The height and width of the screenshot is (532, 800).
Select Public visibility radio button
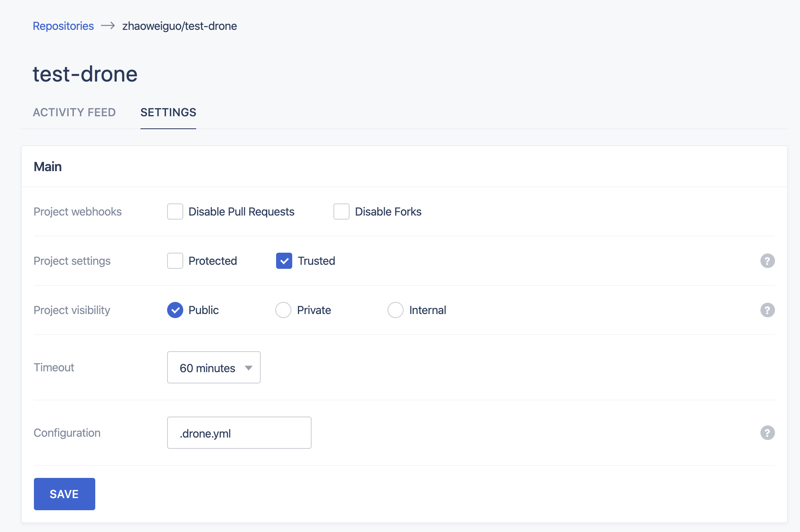(x=175, y=310)
